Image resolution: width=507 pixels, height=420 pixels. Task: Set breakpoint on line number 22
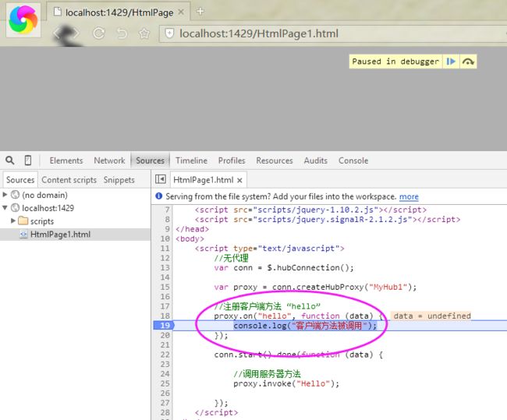point(165,355)
